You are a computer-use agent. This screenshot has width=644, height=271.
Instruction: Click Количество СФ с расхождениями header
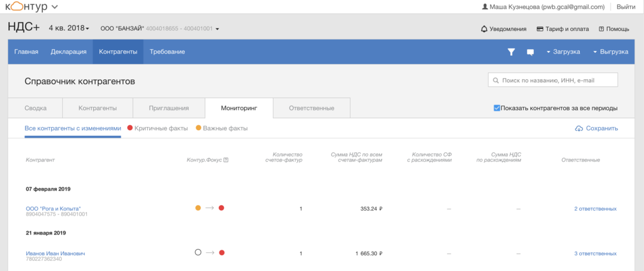[x=428, y=157]
